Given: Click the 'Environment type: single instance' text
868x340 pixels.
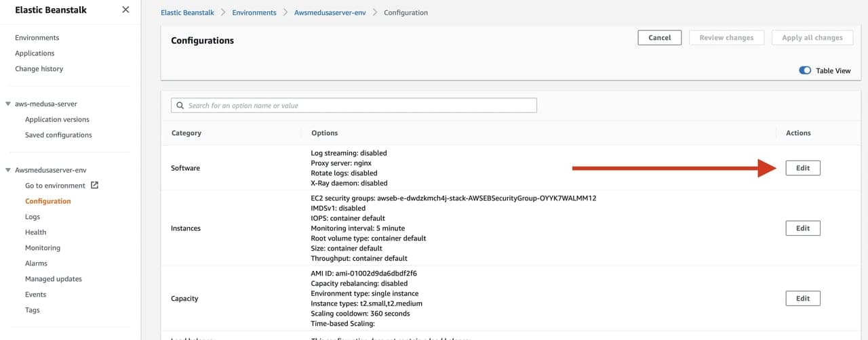Looking at the screenshot, I should coord(364,293).
